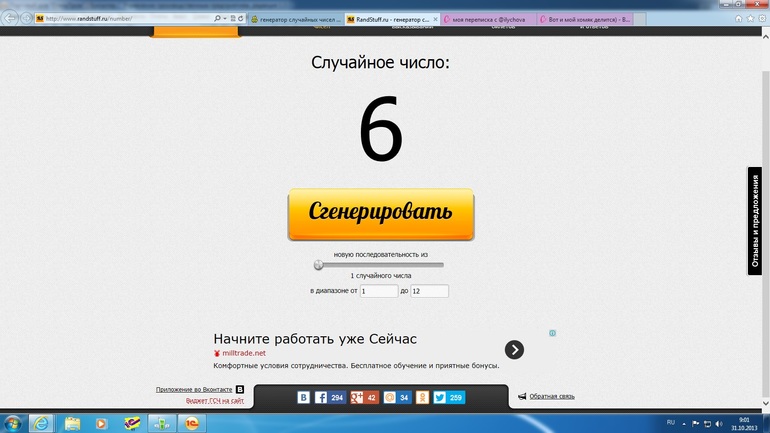Share via the Google+ icon showing 42
The width and height of the screenshot is (770, 433).
[364, 397]
